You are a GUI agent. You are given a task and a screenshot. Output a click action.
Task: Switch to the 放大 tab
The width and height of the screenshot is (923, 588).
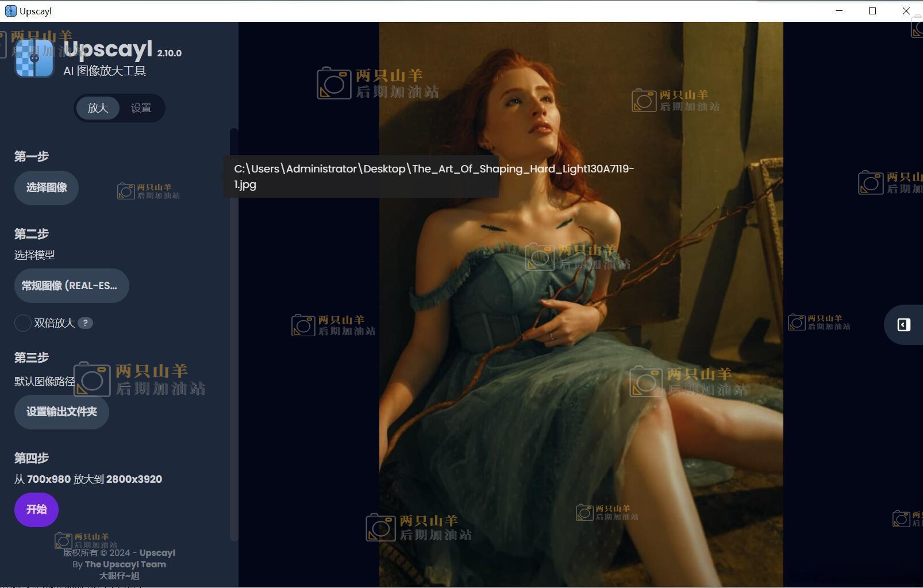click(98, 108)
